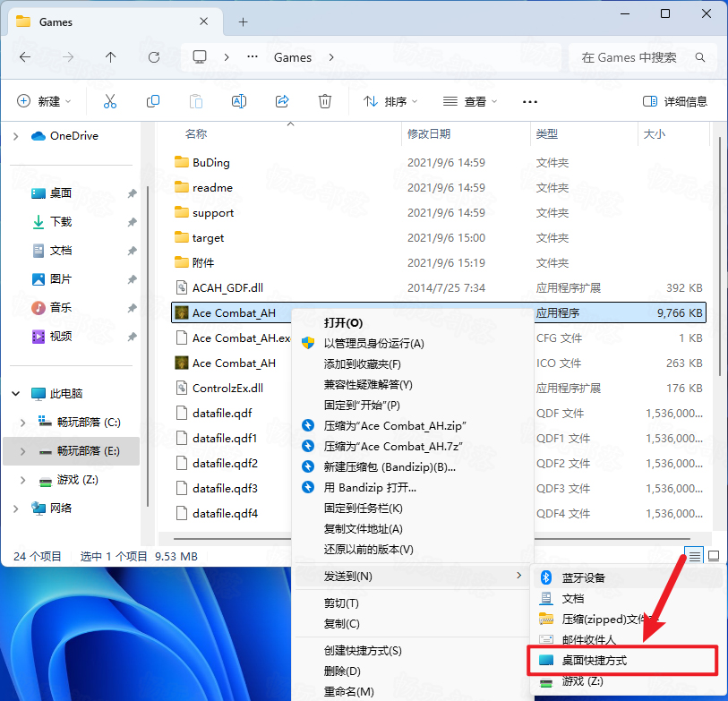Viewport: 728px width, 701px height.
Task: Select the ControlzEx.dll file
Action: click(x=218, y=389)
